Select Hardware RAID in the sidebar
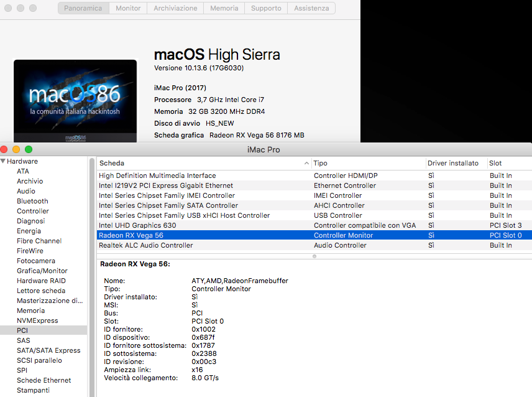 coord(42,281)
